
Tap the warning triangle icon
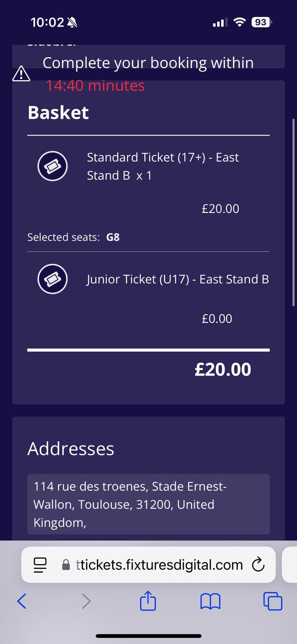coord(21,74)
